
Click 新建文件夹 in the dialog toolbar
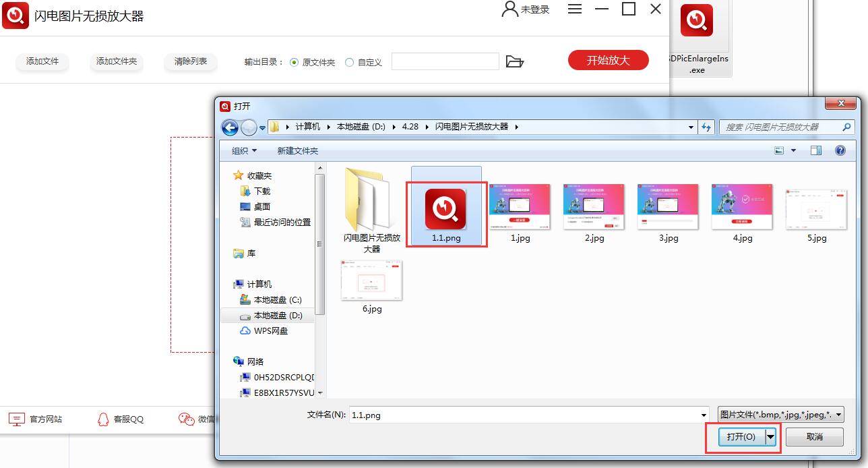[297, 150]
